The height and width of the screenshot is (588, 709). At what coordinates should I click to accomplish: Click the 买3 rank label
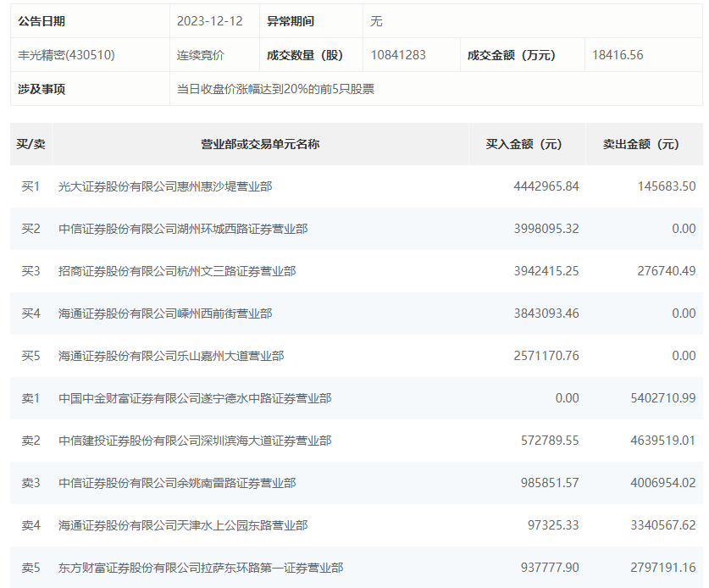click(x=30, y=271)
